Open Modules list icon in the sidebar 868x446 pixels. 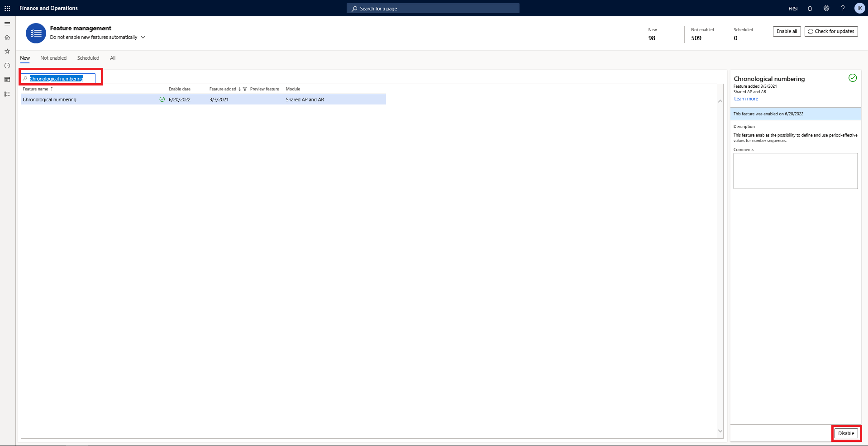coord(7,94)
